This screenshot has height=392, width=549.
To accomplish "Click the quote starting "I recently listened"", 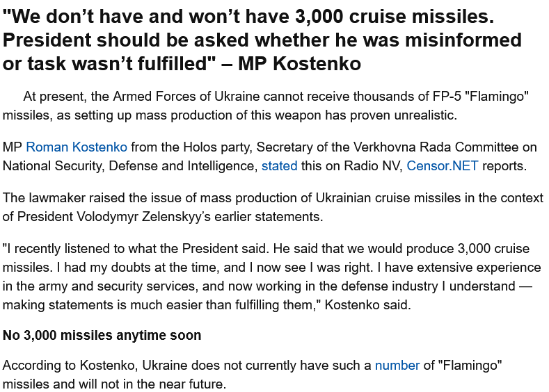I will tap(271, 277).
